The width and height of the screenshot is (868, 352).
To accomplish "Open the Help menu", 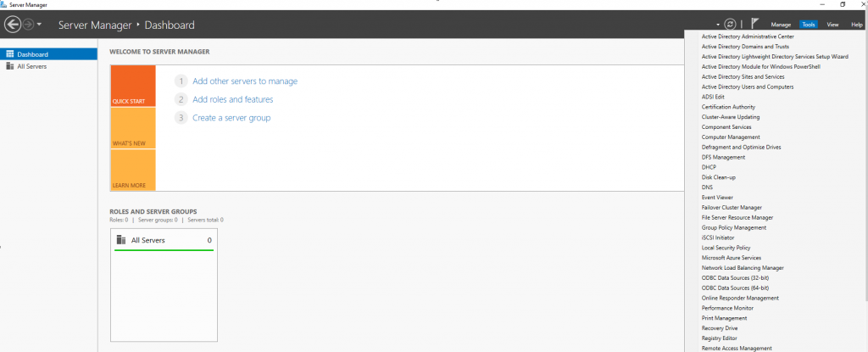I will [857, 25].
